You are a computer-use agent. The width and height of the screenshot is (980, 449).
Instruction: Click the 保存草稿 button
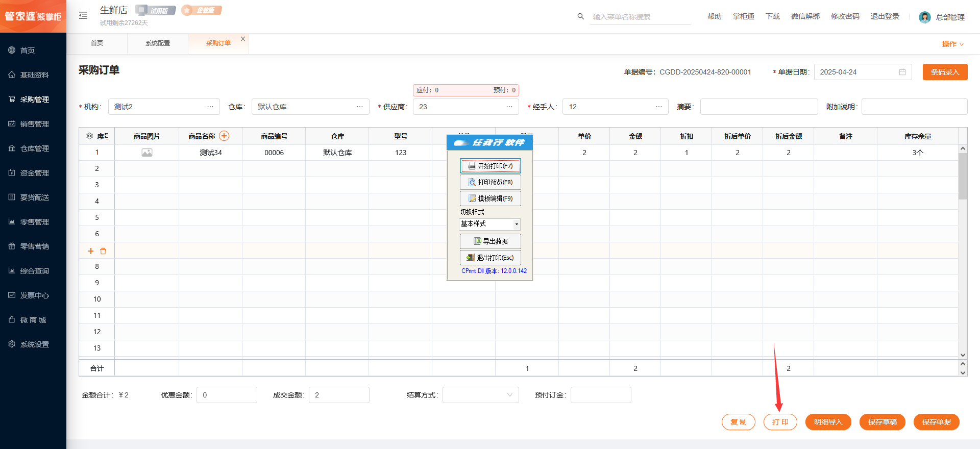click(x=882, y=422)
